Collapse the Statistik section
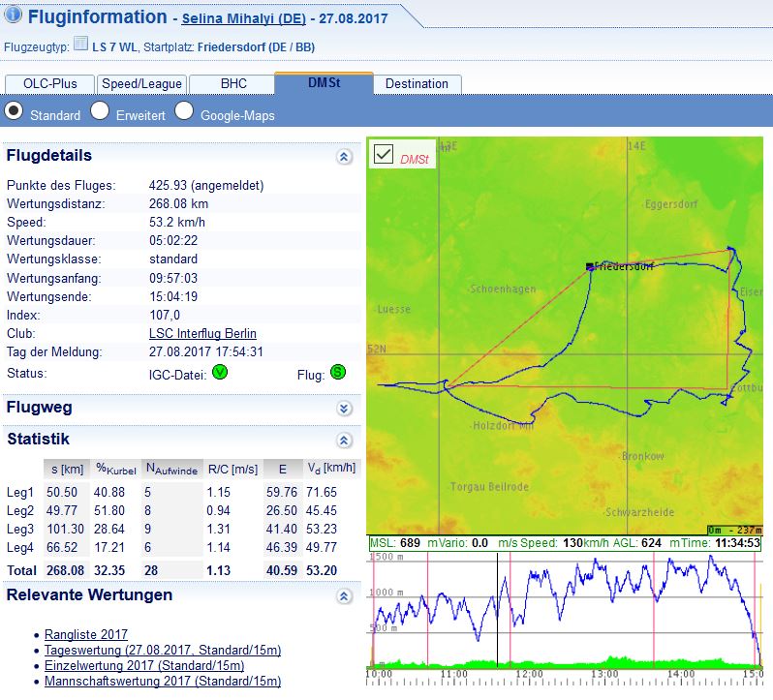This screenshot has height=700, width=773. 344,440
